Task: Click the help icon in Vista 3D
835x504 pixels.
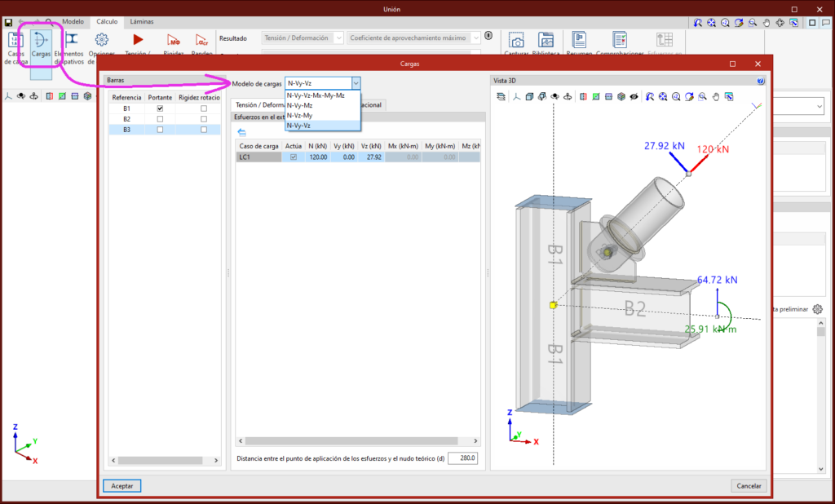Action: point(760,82)
